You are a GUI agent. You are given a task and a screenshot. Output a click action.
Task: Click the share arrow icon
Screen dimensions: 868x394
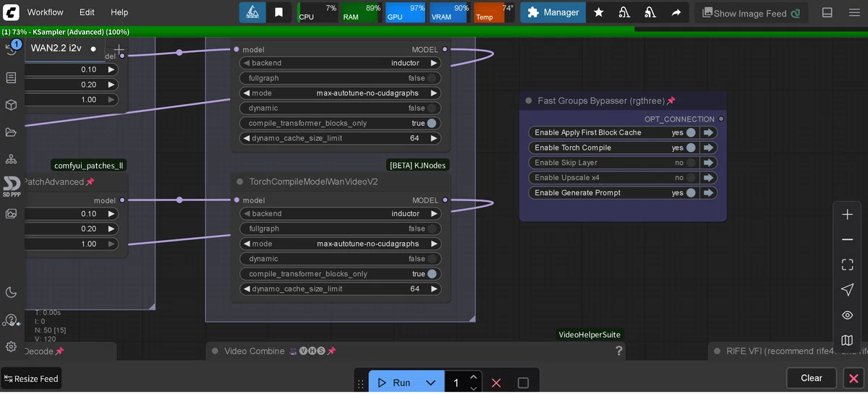(676, 12)
